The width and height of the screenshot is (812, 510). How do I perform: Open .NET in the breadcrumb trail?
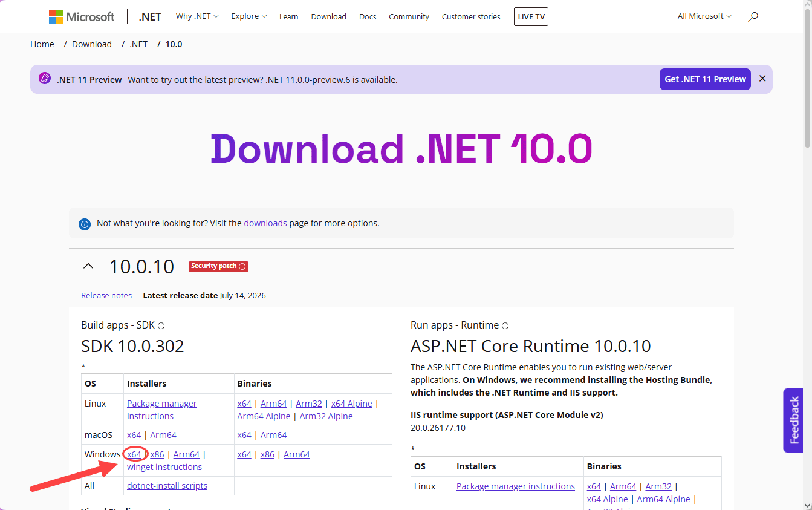(138, 44)
